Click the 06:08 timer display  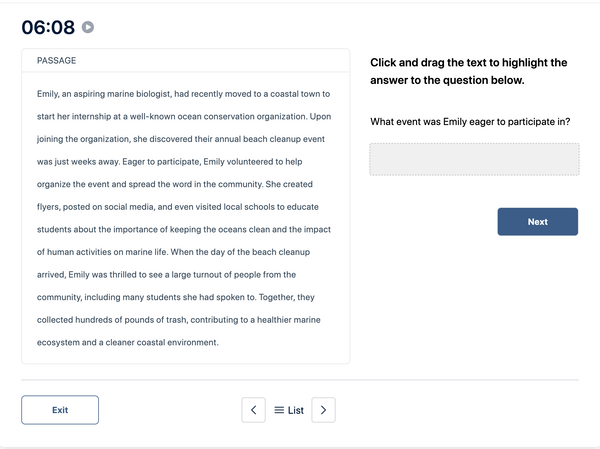coord(48,27)
